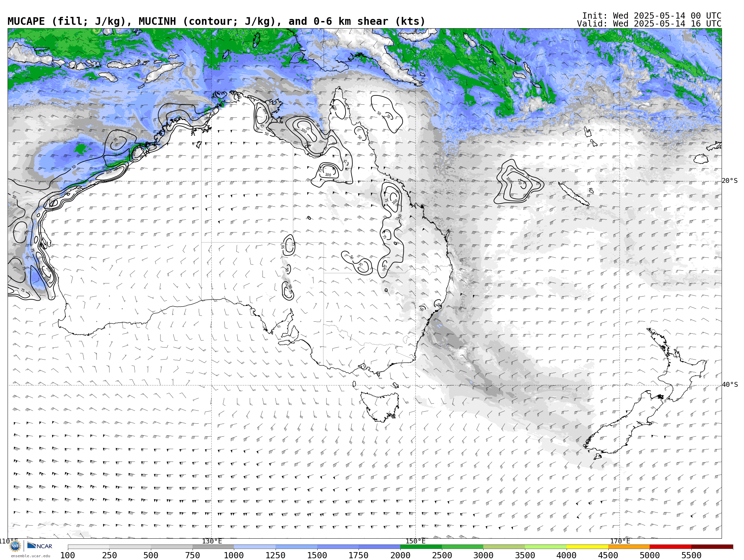The width and height of the screenshot is (744, 560).
Task: Click the color bar tick label 5500
Action: coord(691,555)
